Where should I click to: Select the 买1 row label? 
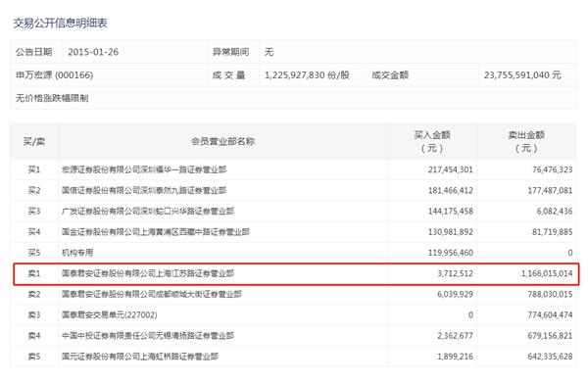[34, 169]
